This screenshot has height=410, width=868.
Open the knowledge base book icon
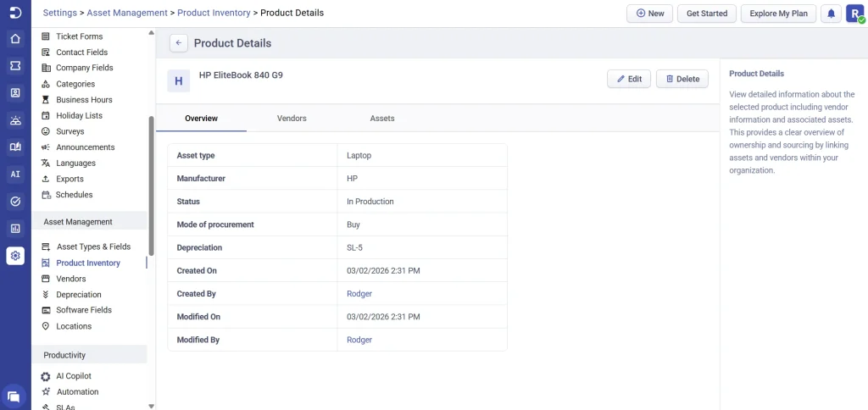point(15,147)
